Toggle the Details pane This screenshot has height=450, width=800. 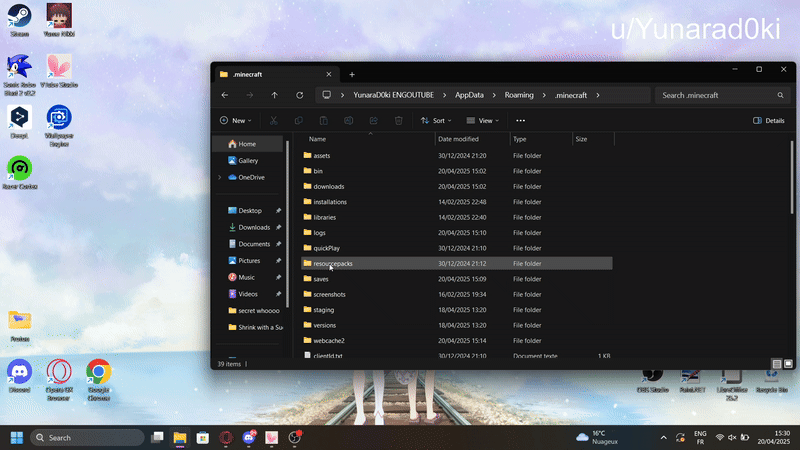click(x=768, y=120)
